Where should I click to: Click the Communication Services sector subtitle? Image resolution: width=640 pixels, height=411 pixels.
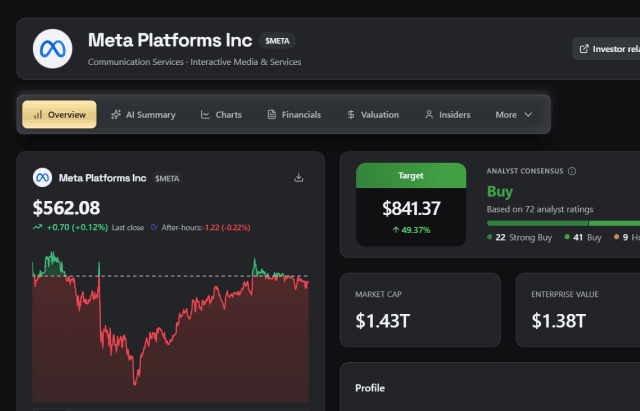point(136,62)
